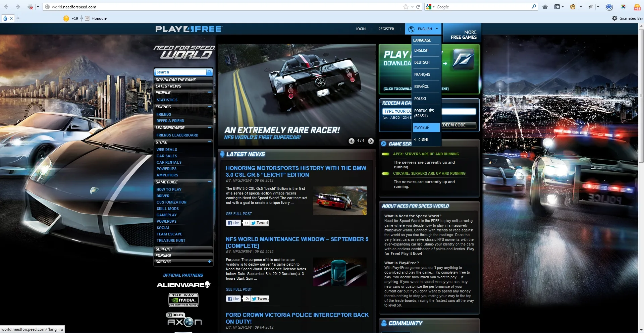Collapse the Profile section in sidebar
The image size is (644, 333).
[x=210, y=92]
